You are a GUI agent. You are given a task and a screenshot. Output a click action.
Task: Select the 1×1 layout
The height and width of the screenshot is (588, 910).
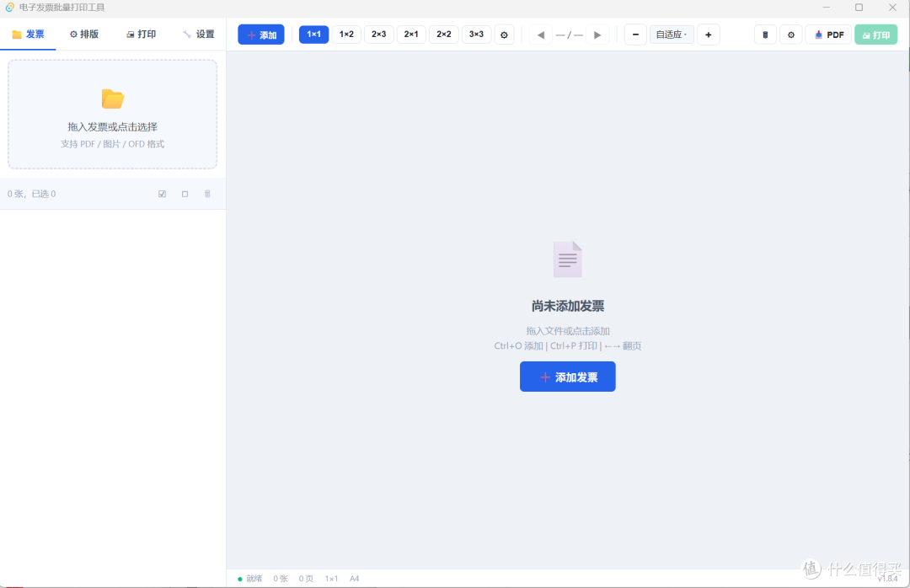click(314, 35)
